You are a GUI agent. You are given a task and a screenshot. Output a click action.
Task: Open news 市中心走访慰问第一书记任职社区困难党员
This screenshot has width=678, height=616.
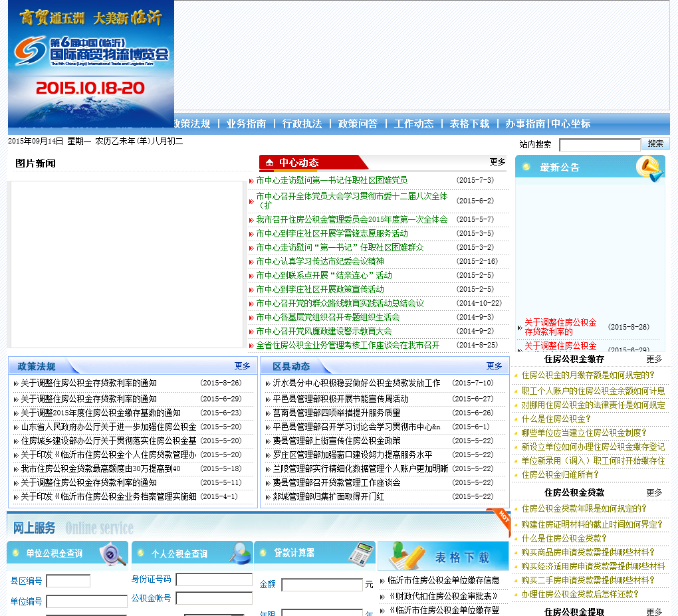coord(332,180)
